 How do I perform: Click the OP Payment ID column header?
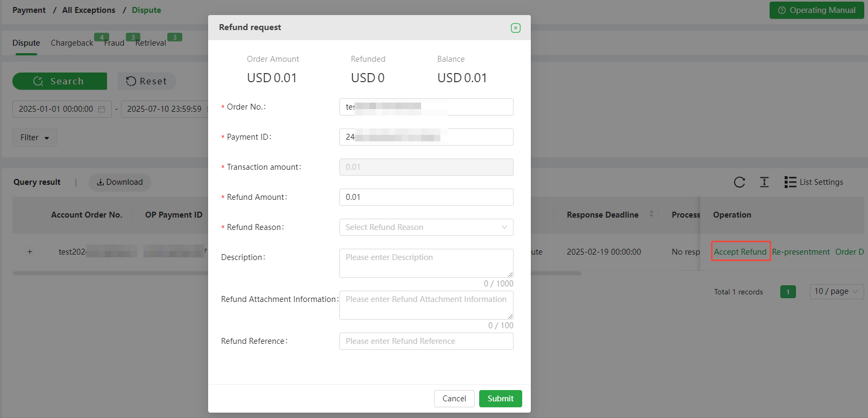coord(174,215)
